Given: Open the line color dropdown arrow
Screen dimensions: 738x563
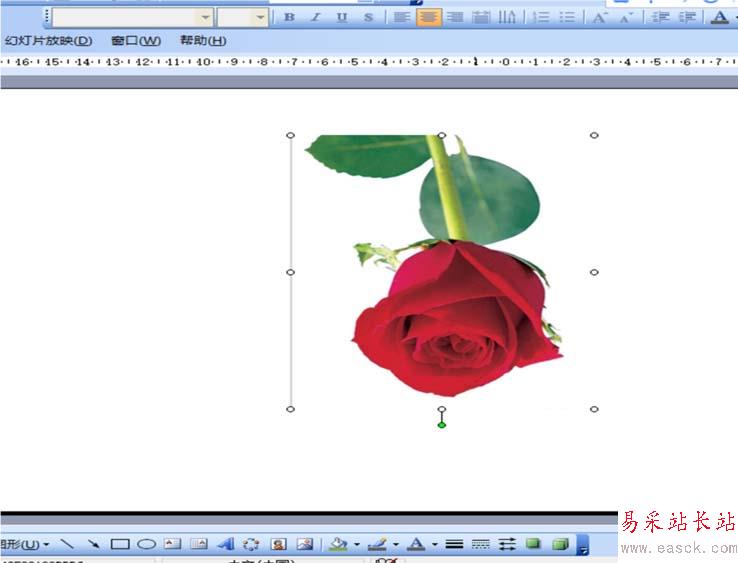Looking at the screenshot, I should [395, 545].
